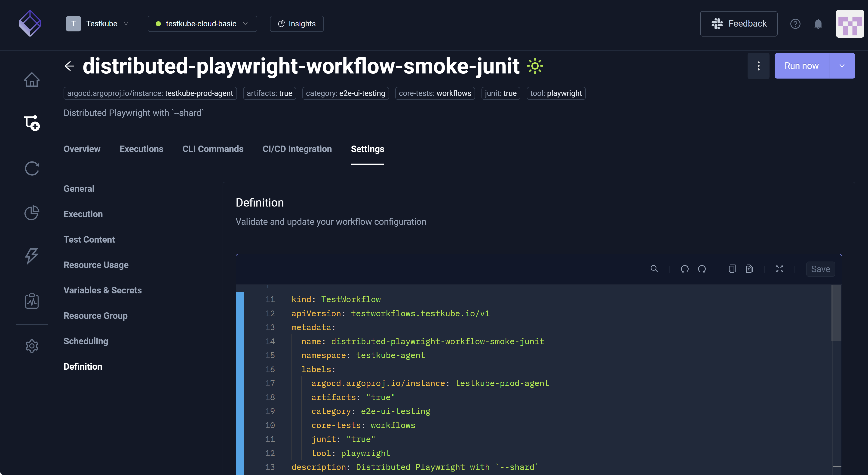Open the notifications bell
This screenshot has height=475, width=868.
(x=818, y=24)
